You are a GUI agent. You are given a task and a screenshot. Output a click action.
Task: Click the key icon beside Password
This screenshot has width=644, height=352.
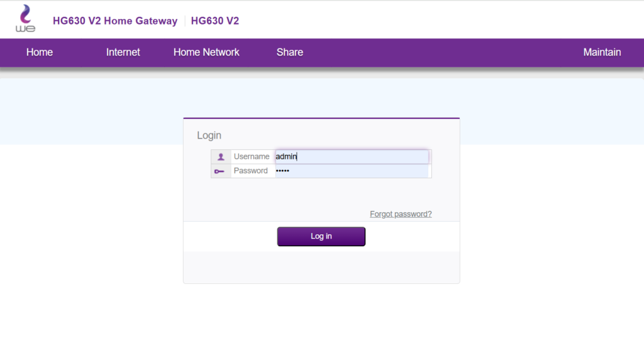(x=219, y=171)
